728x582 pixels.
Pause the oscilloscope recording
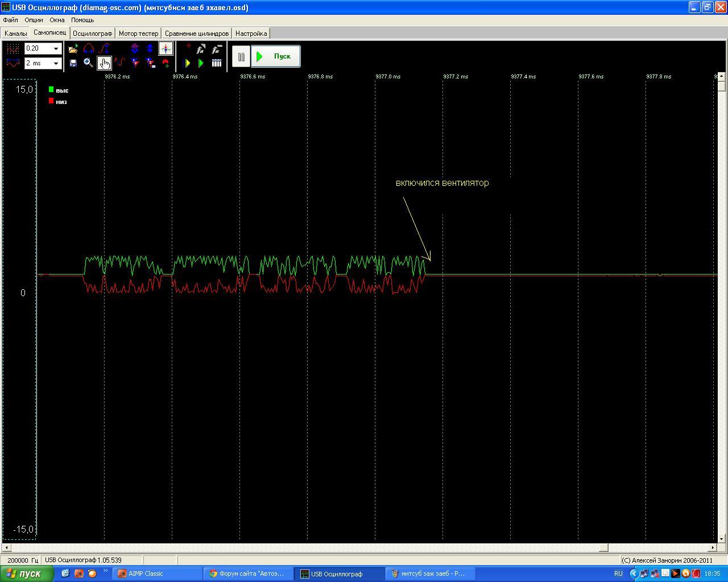click(241, 56)
